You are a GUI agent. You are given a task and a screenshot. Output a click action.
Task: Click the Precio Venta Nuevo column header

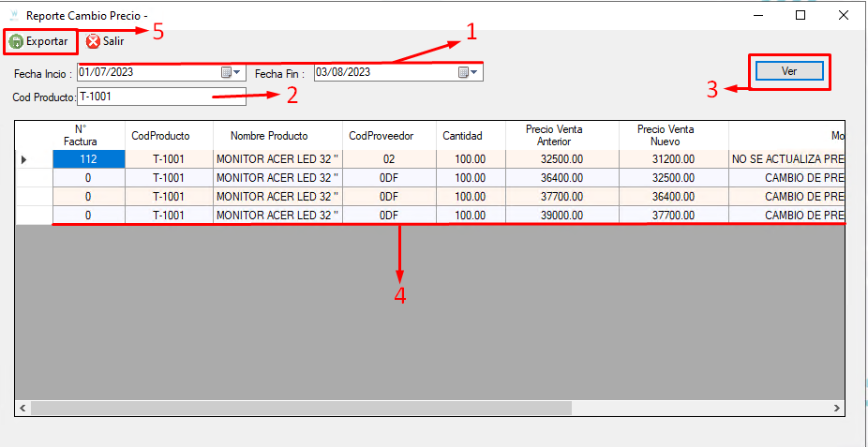point(673,136)
